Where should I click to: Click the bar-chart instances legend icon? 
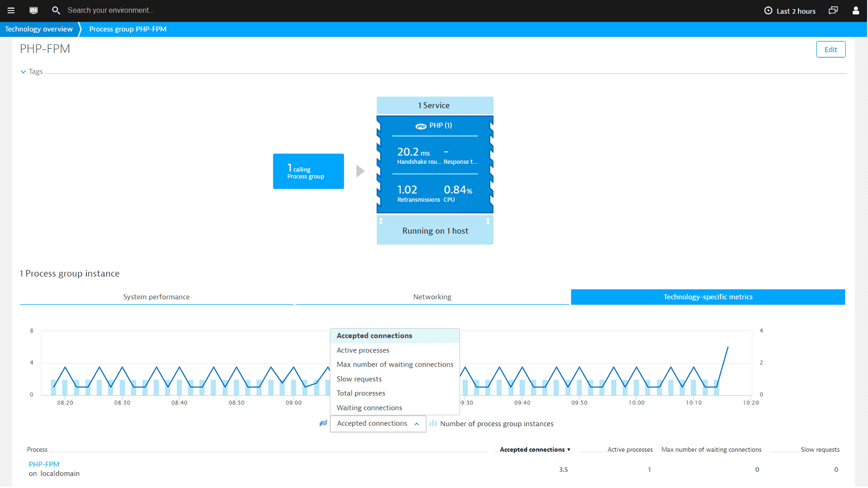[x=433, y=423]
